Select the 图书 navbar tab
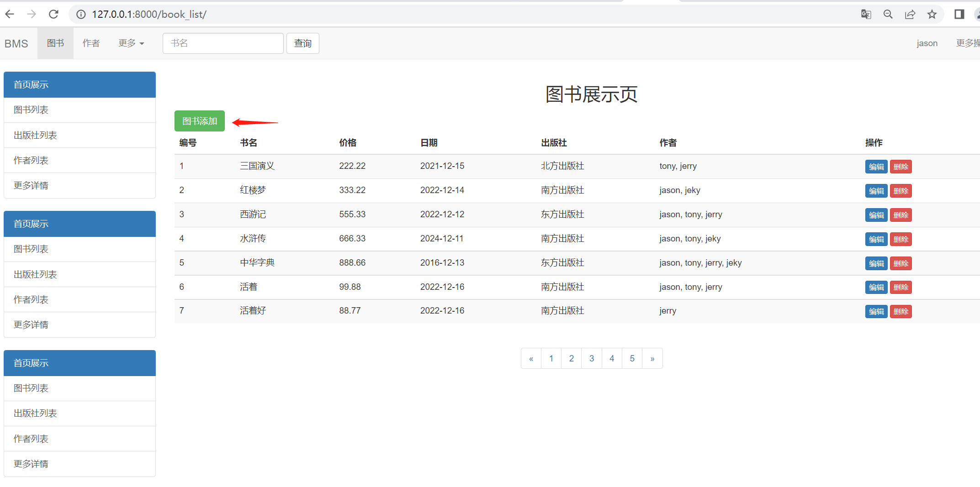 click(x=55, y=43)
